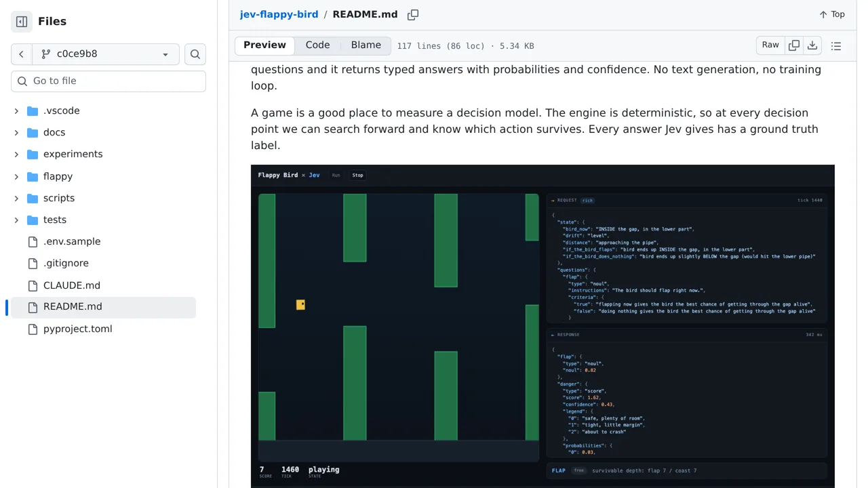Open the Raw file view
This screenshot has height=488, width=868.
coord(770,45)
